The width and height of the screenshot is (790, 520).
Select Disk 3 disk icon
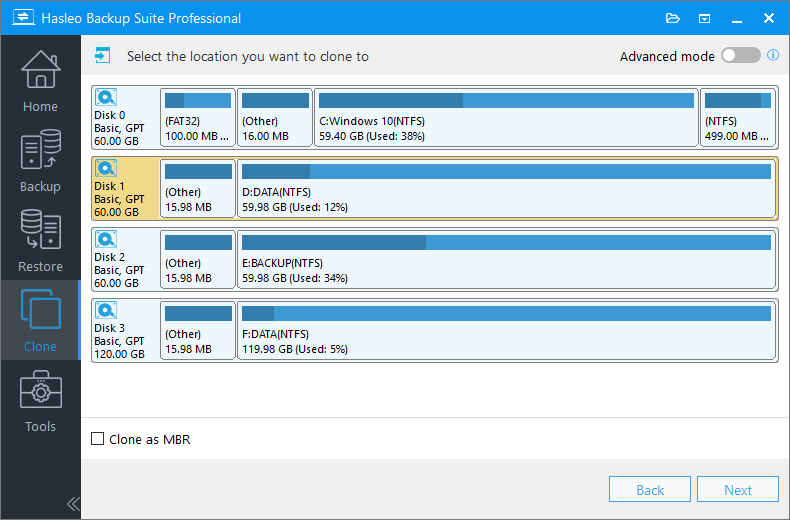point(106,311)
